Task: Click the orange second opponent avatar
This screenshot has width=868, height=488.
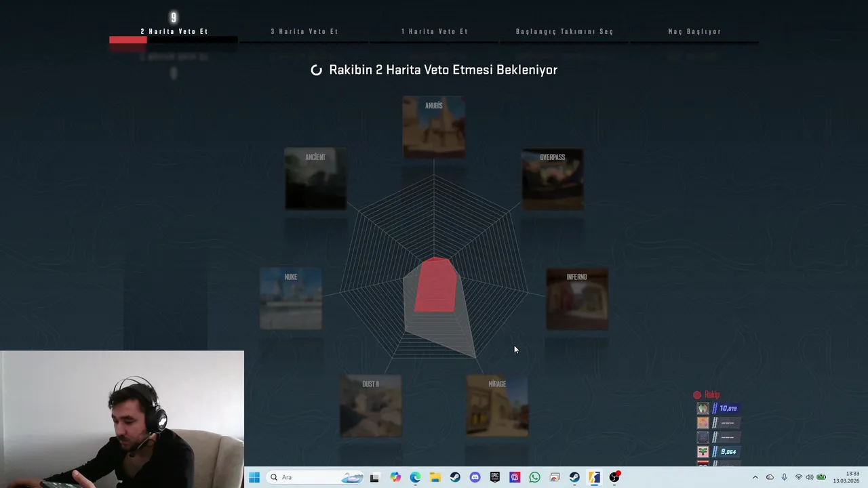Action: [x=703, y=423]
